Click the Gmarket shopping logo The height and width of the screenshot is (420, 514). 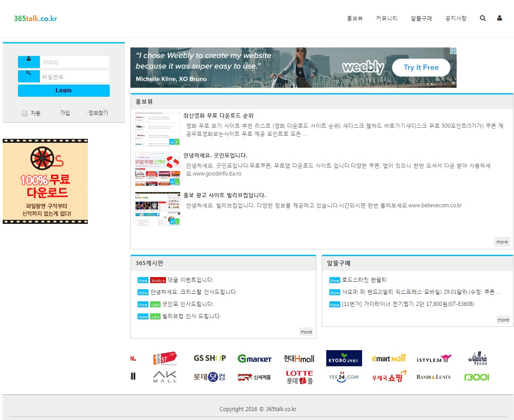tap(255, 359)
